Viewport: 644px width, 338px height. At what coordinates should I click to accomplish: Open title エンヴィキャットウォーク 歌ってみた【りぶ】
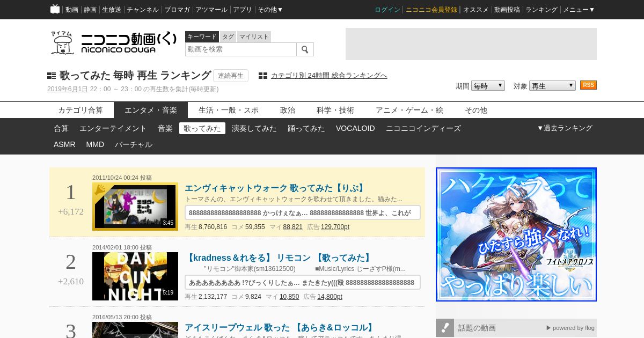point(275,188)
